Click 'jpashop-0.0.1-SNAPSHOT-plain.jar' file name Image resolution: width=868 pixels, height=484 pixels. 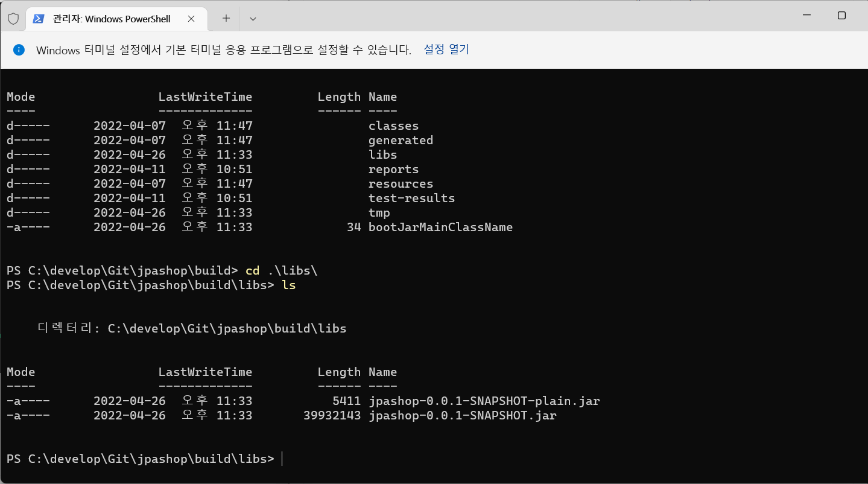tap(484, 401)
